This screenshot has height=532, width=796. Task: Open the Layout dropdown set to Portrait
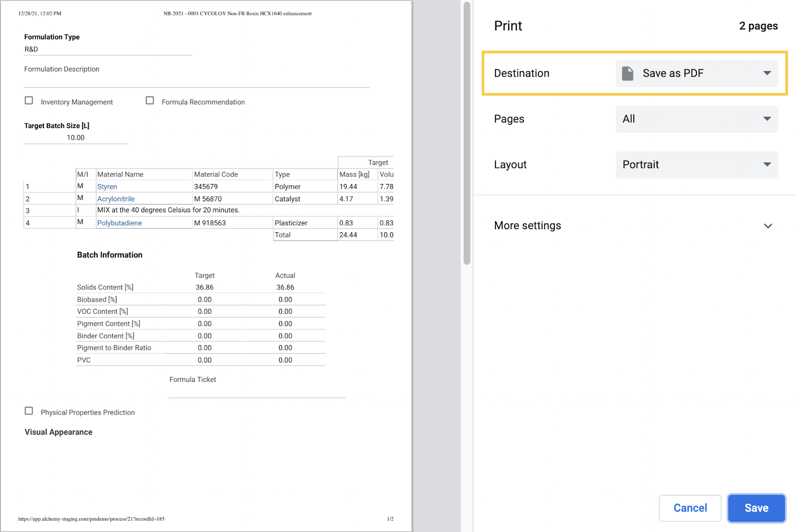click(x=696, y=165)
